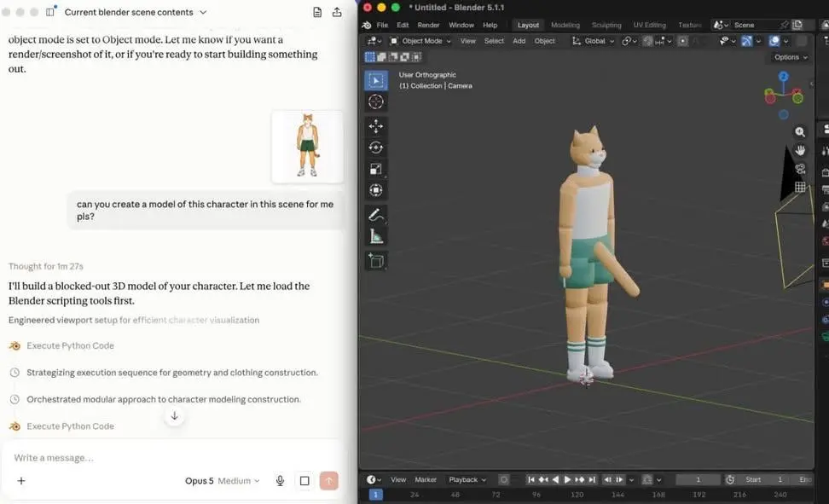Click the Blender logo menu icon
The image size is (829, 504).
click(367, 25)
